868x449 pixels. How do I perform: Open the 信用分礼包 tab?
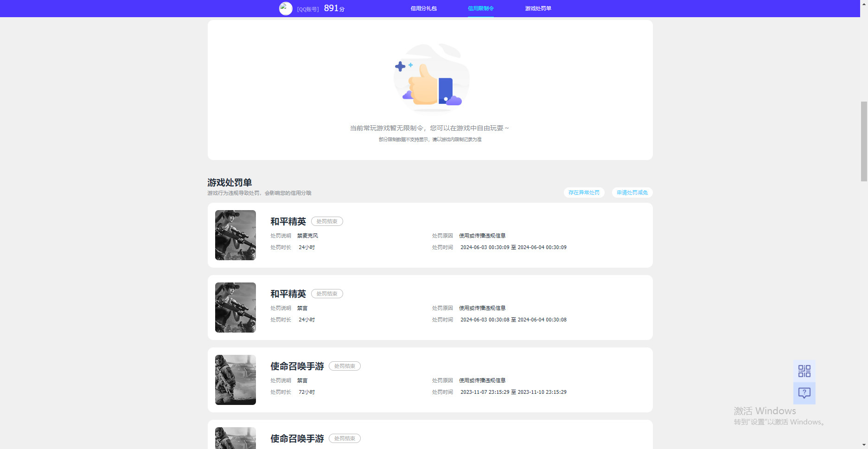423,8
